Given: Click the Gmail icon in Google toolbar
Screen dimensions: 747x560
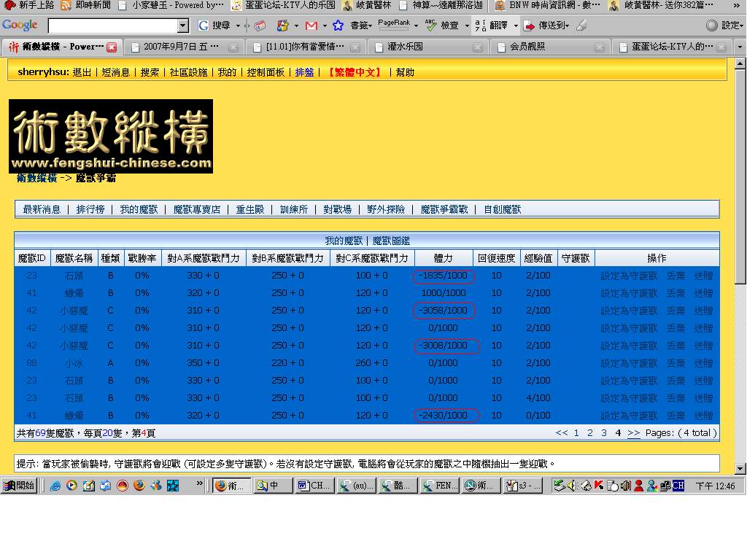Looking at the screenshot, I should [x=311, y=26].
